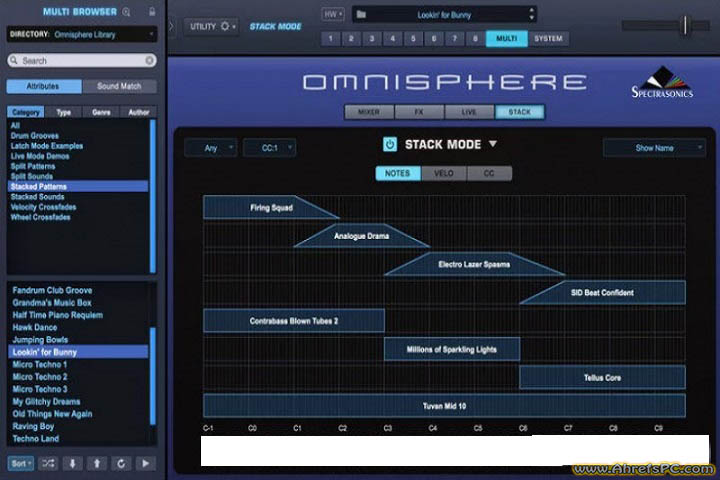The width and height of the screenshot is (720, 480).
Task: Toggle Stack Mode power button
Action: (390, 144)
